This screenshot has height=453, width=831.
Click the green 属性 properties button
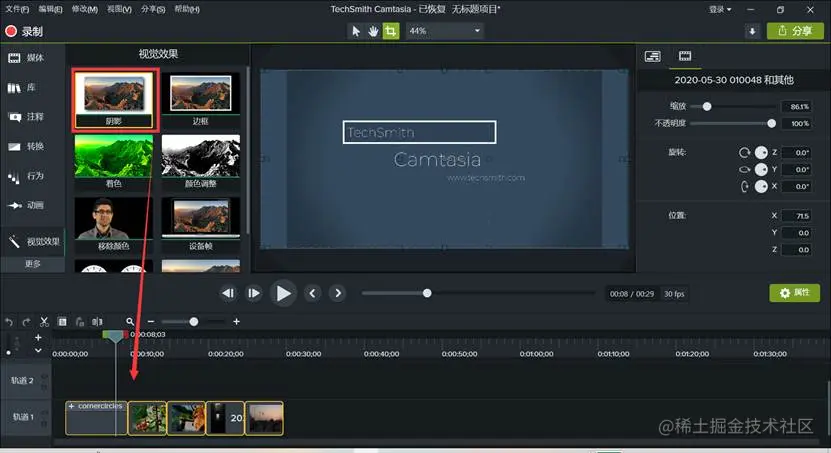pyautogui.click(x=794, y=293)
